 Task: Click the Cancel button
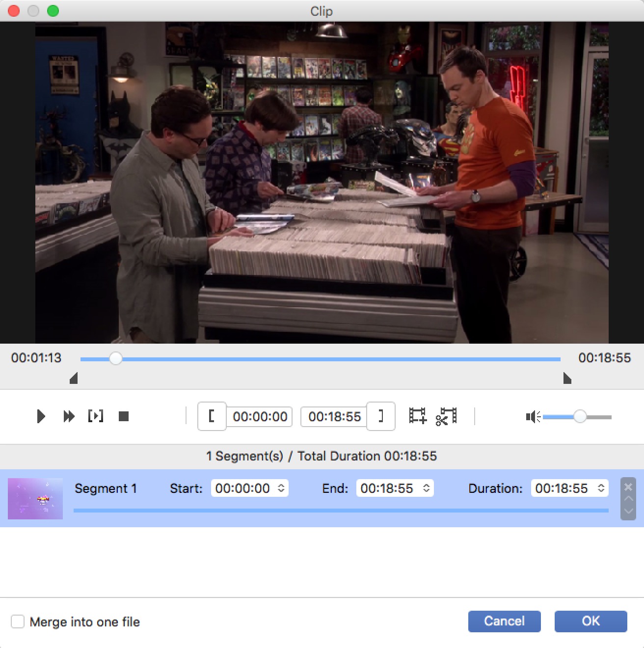tap(505, 621)
